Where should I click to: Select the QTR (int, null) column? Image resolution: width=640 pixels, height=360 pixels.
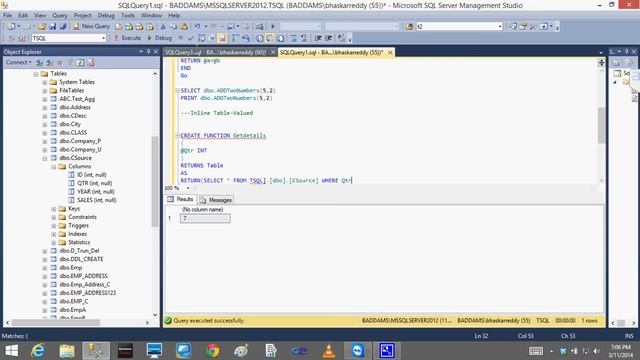click(x=95, y=183)
